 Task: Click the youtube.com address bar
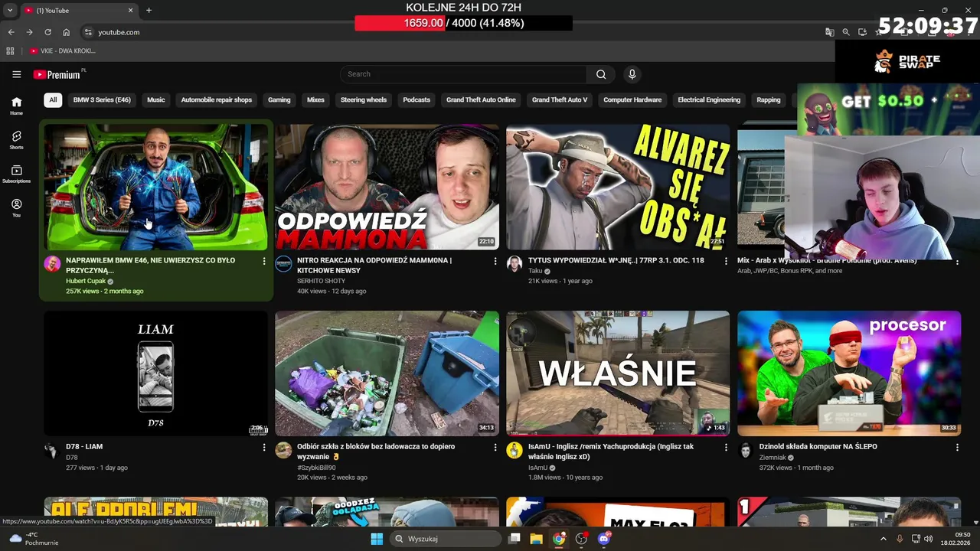click(x=452, y=32)
